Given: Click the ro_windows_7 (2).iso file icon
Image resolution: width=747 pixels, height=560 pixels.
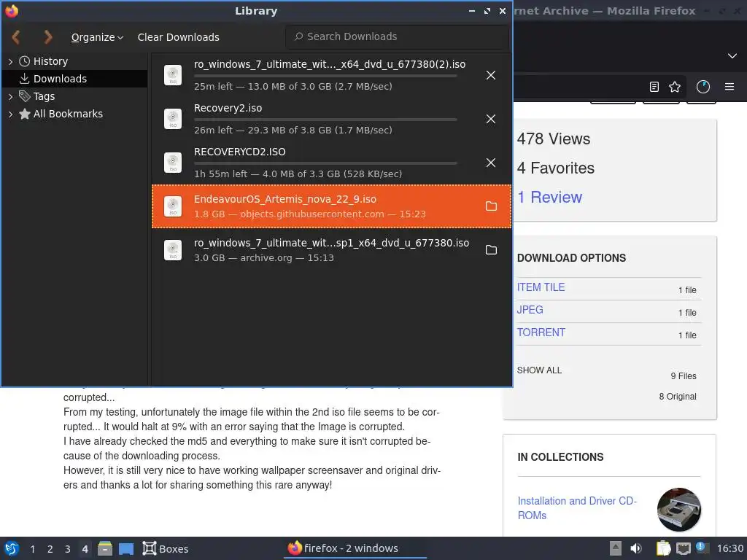Looking at the screenshot, I should (x=173, y=75).
